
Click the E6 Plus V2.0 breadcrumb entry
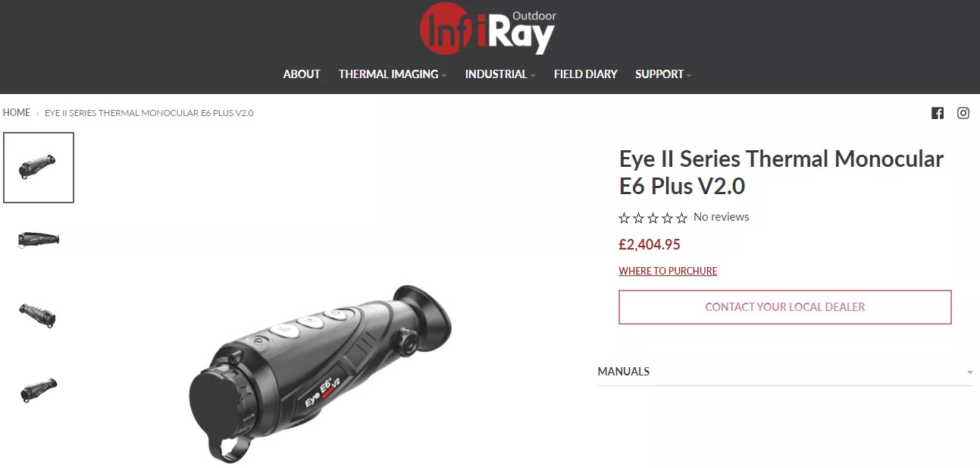point(149,113)
